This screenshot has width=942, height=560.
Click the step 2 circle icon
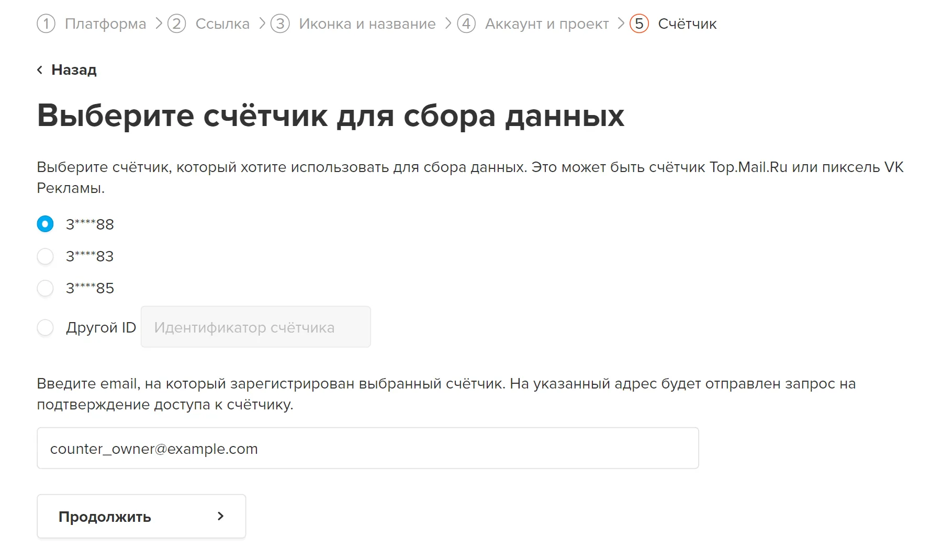(x=177, y=24)
